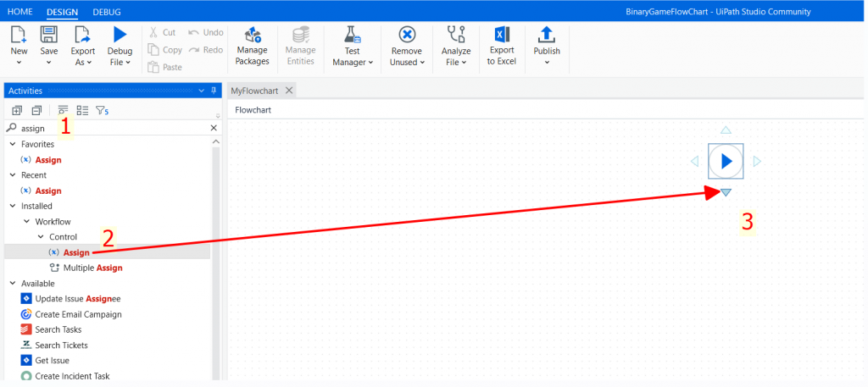The image size is (868, 387).
Task: Click the Undo toolbar item
Action: [205, 33]
